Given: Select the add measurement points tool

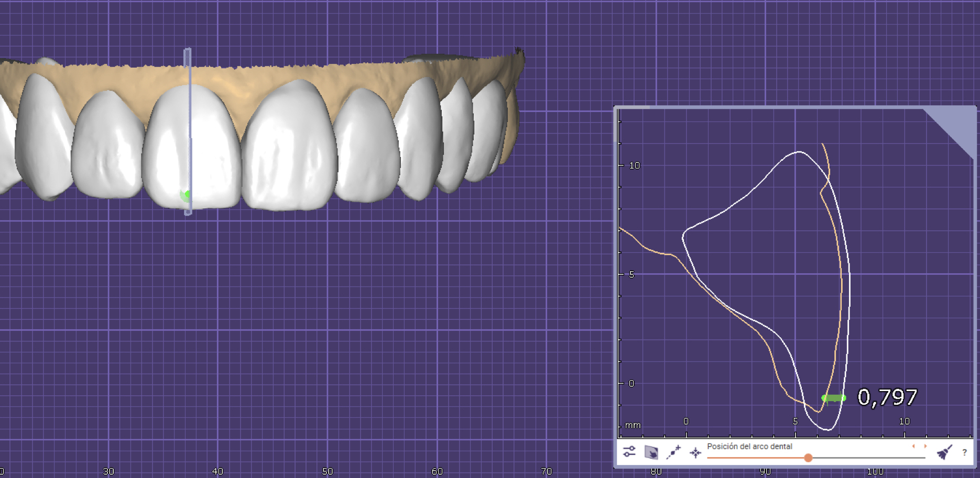Looking at the screenshot, I should [x=673, y=452].
